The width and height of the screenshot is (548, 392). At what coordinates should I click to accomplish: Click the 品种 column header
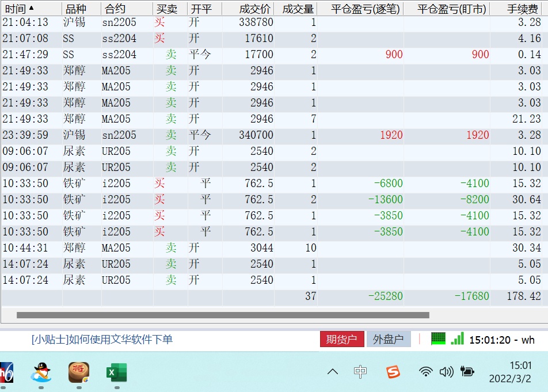point(82,9)
